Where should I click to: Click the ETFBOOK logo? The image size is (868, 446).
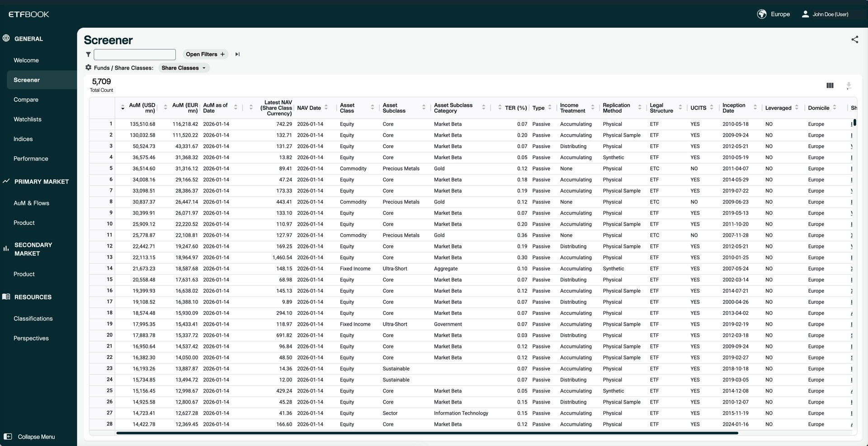coord(29,14)
